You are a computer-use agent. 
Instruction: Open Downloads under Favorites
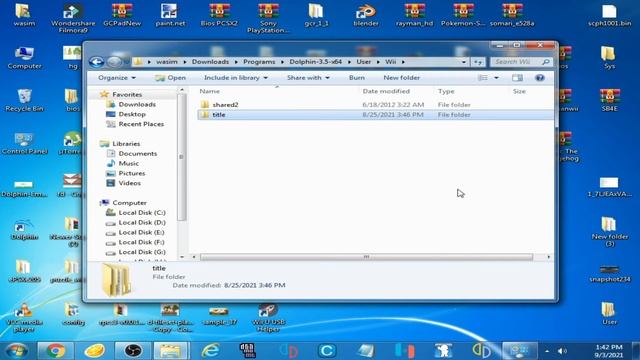(x=137, y=104)
